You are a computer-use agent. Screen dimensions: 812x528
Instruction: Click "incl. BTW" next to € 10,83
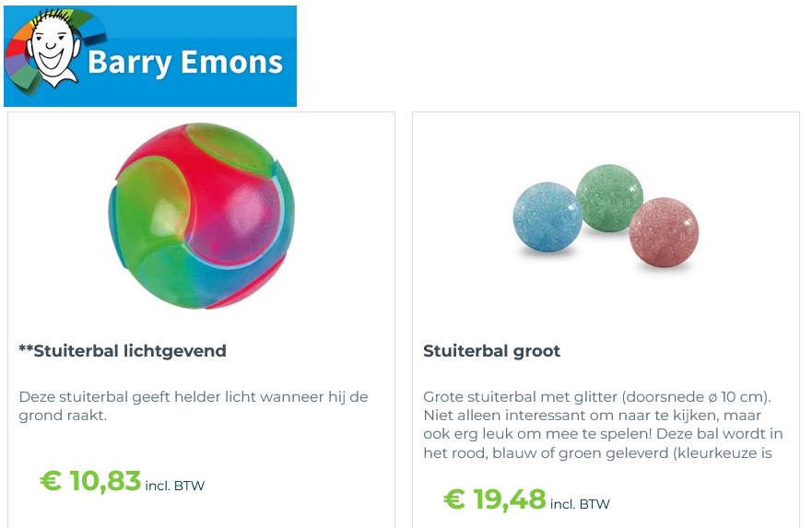point(174,486)
